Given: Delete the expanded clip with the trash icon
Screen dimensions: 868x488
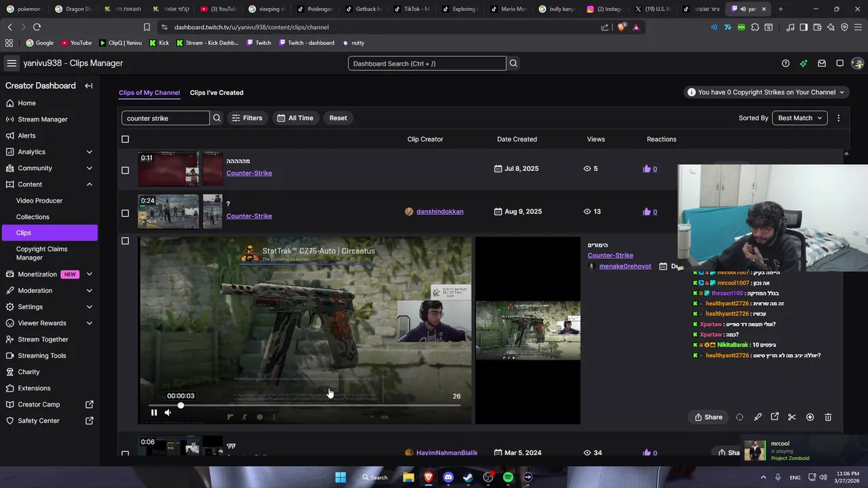Looking at the screenshot, I should pyautogui.click(x=828, y=417).
